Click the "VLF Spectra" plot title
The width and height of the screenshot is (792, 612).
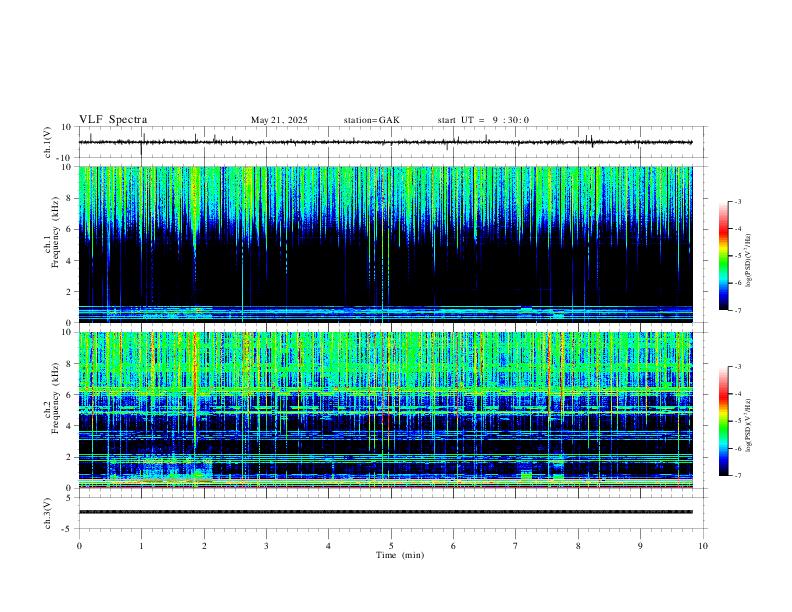[113, 120]
